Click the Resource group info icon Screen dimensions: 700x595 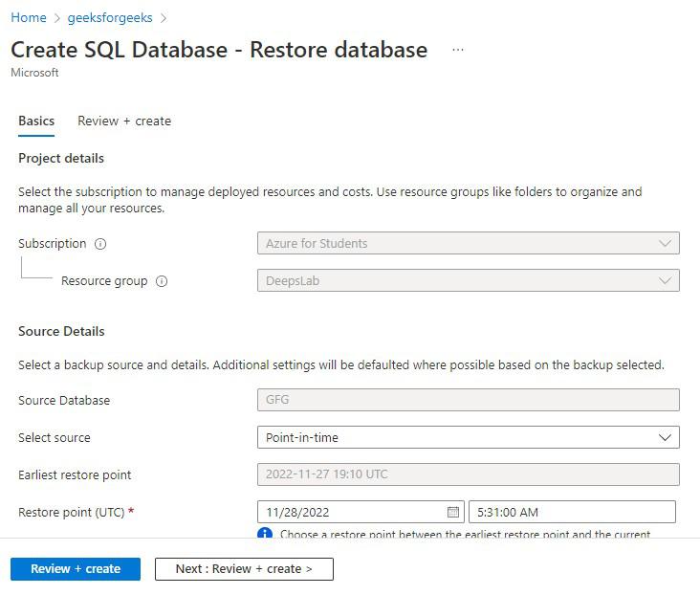[x=162, y=281]
